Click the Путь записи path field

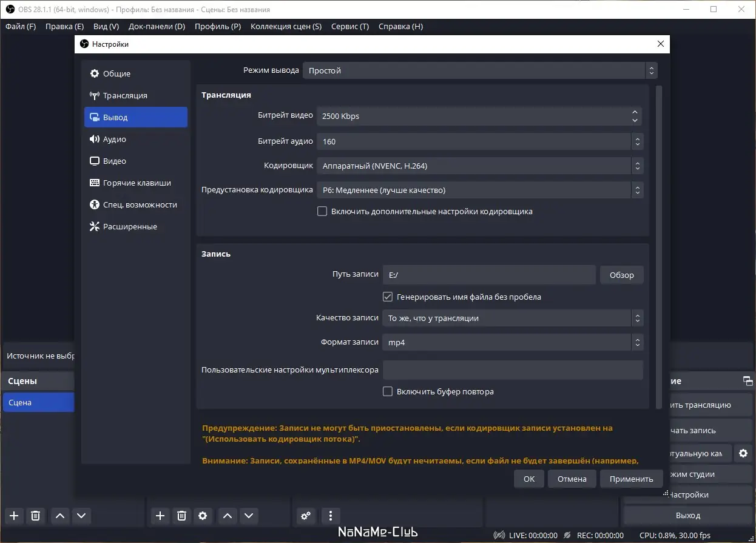point(489,275)
